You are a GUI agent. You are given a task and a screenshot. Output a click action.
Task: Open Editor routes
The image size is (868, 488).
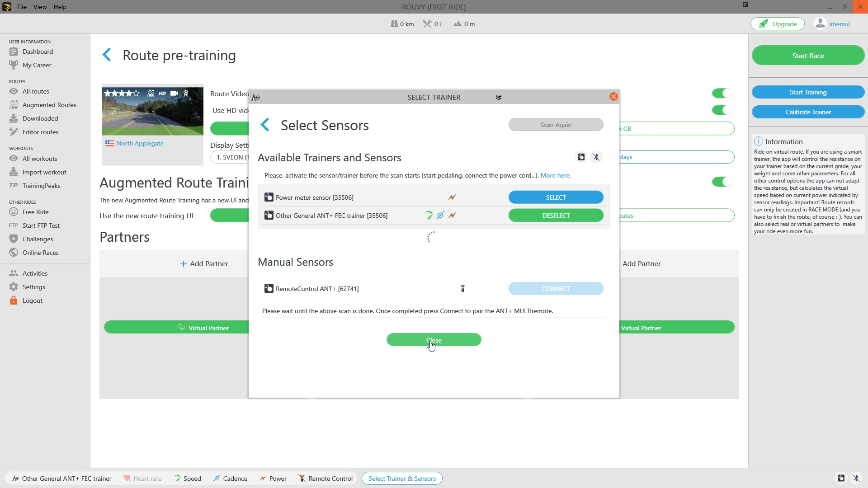34,132
